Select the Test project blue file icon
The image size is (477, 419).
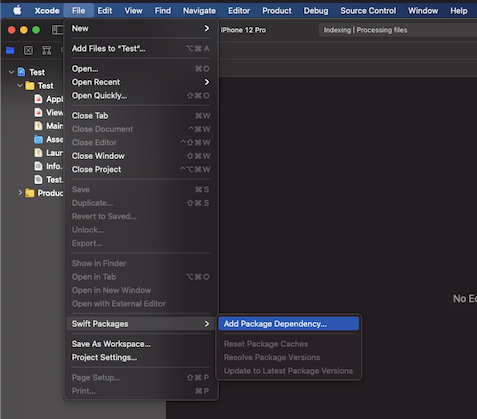(x=21, y=72)
